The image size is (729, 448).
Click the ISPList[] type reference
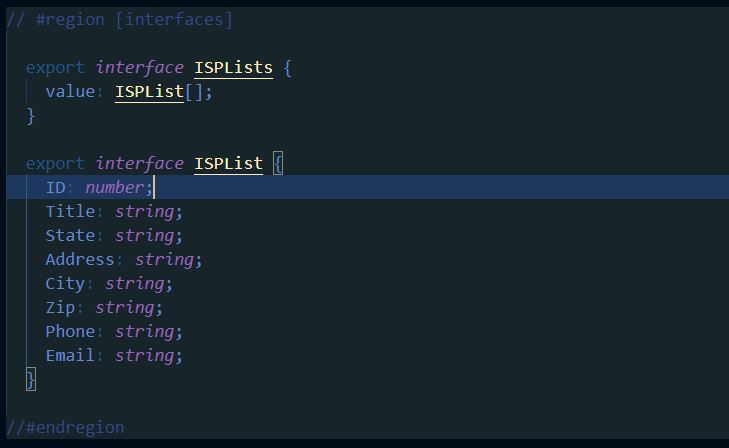coord(149,91)
